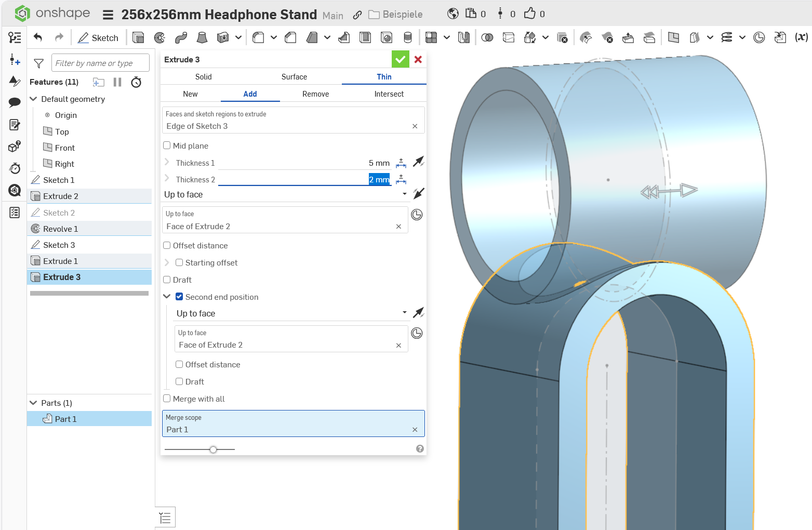The image size is (812, 530).
Task: Open the filter icon for features
Action: [38, 63]
